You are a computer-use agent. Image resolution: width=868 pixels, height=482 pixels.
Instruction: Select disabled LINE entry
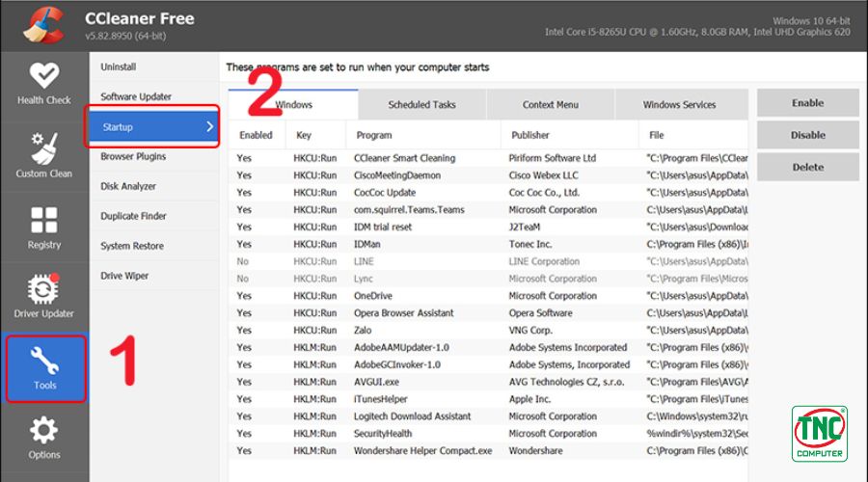[488, 261]
